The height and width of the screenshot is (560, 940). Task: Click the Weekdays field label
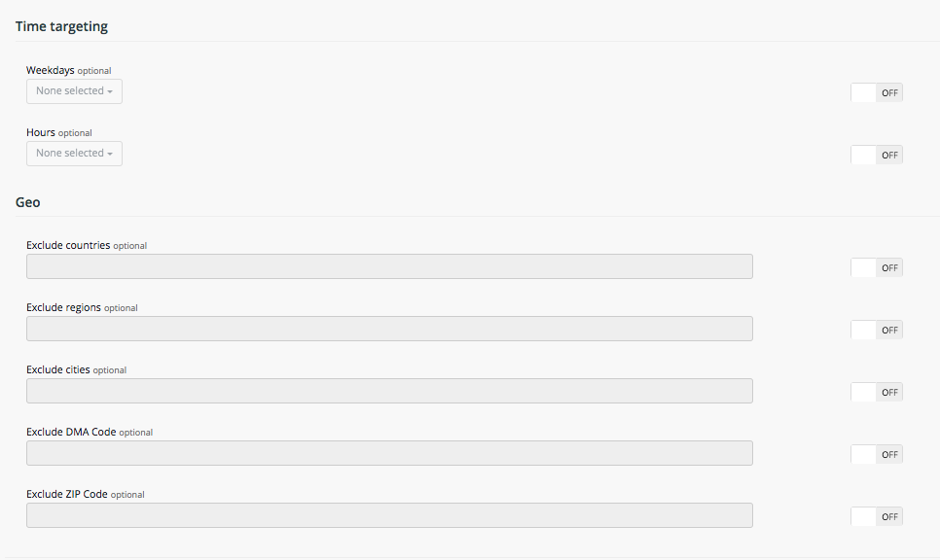point(50,70)
